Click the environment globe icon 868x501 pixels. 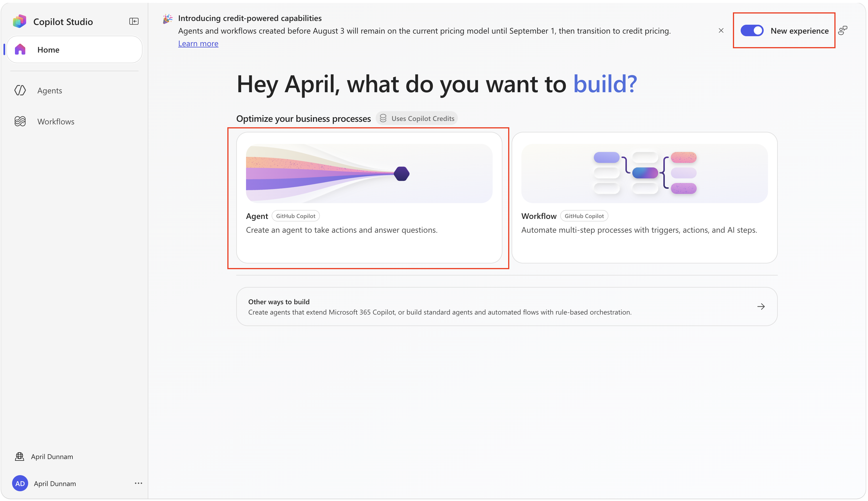(20, 456)
